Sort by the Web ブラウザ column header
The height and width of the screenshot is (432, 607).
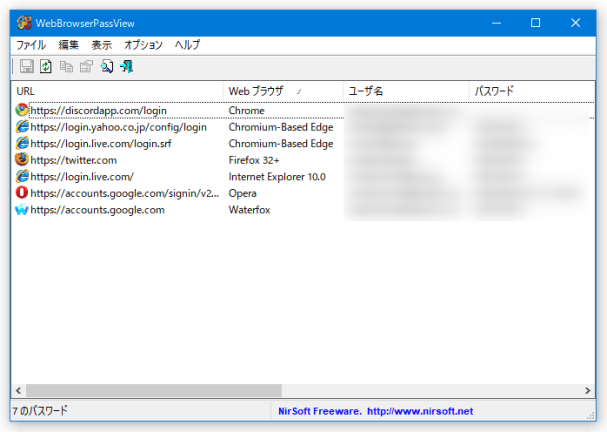pyautogui.click(x=283, y=91)
